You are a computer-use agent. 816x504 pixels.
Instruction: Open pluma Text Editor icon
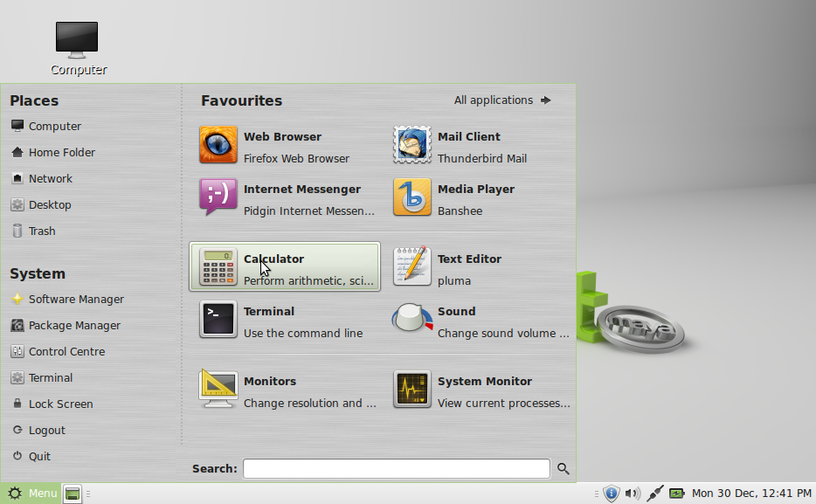(x=411, y=266)
